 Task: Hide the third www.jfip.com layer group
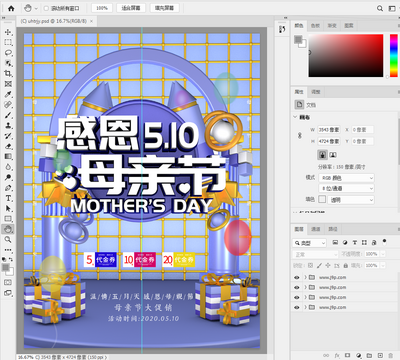(297, 297)
